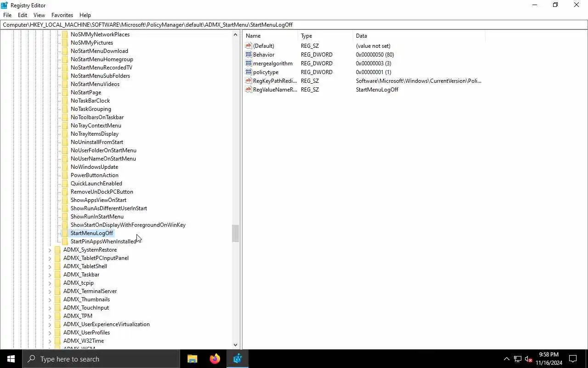Open the Favorites menu
Image resolution: width=588 pixels, height=368 pixels.
coord(62,15)
